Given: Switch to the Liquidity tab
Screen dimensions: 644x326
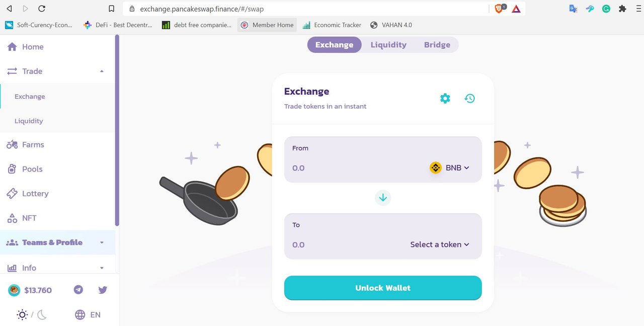Looking at the screenshot, I should [x=388, y=45].
